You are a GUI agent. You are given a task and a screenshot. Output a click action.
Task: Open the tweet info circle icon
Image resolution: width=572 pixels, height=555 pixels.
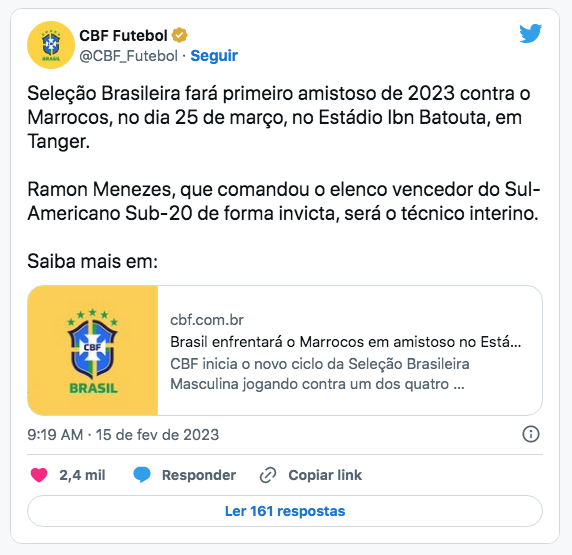531,434
